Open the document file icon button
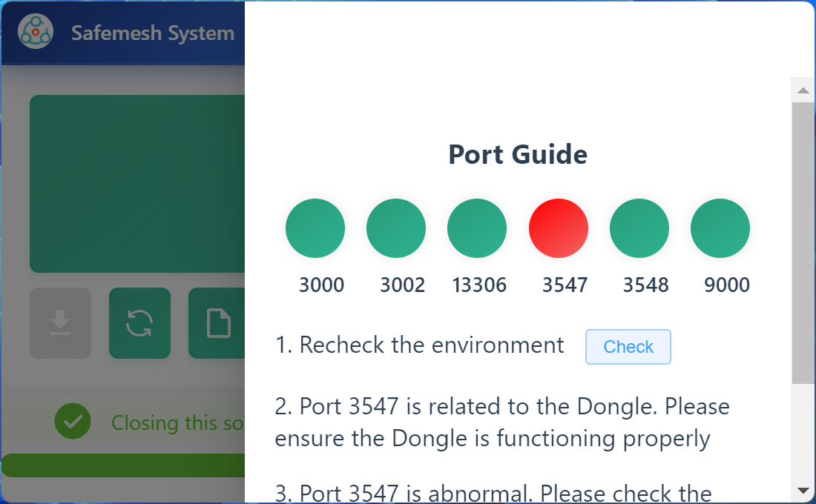Viewport: 816px width, 504px height. 217,323
